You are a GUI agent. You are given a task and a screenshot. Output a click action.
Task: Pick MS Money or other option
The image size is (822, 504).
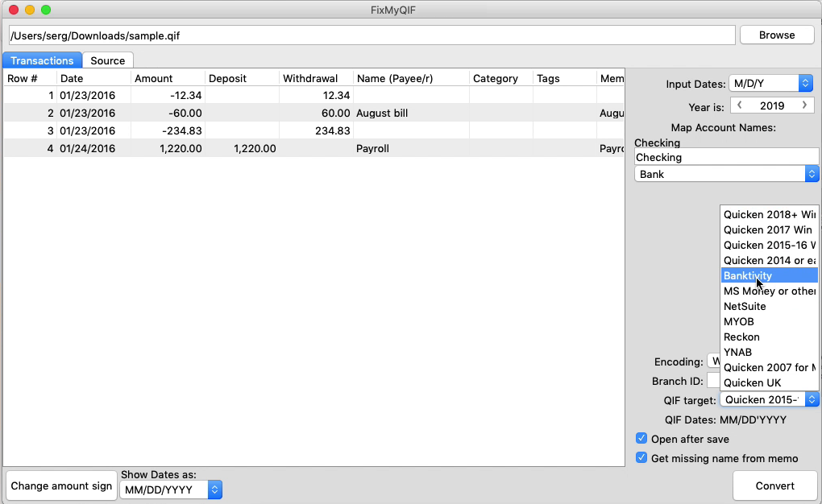point(769,291)
